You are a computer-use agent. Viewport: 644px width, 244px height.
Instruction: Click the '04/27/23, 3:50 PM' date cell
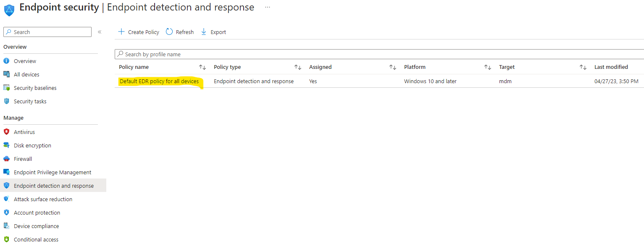[616, 81]
